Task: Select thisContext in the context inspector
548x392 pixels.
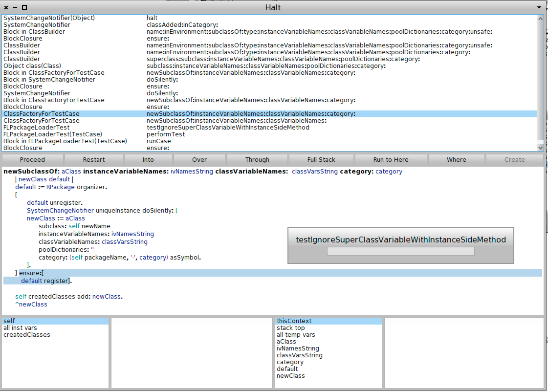Action: point(329,321)
